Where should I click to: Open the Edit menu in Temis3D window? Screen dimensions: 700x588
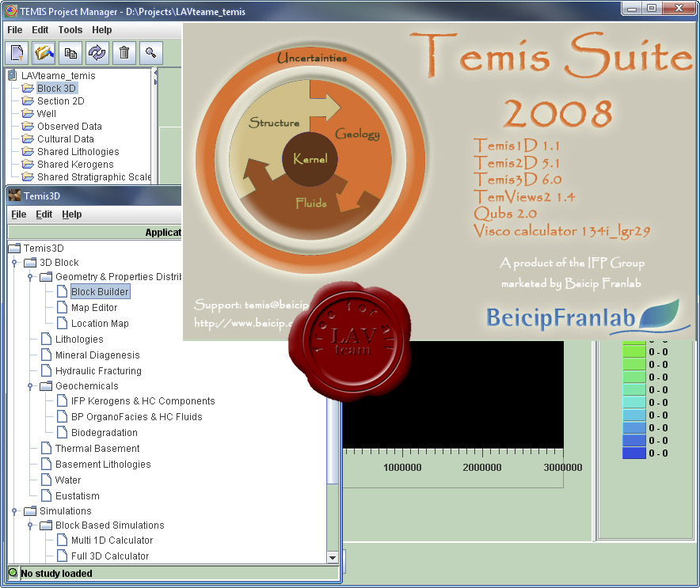(44, 214)
